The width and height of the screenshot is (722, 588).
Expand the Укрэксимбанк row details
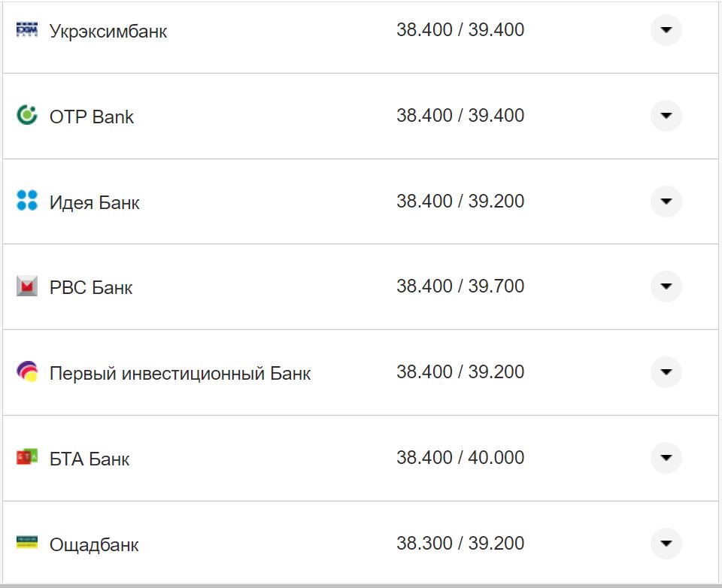[x=666, y=30]
